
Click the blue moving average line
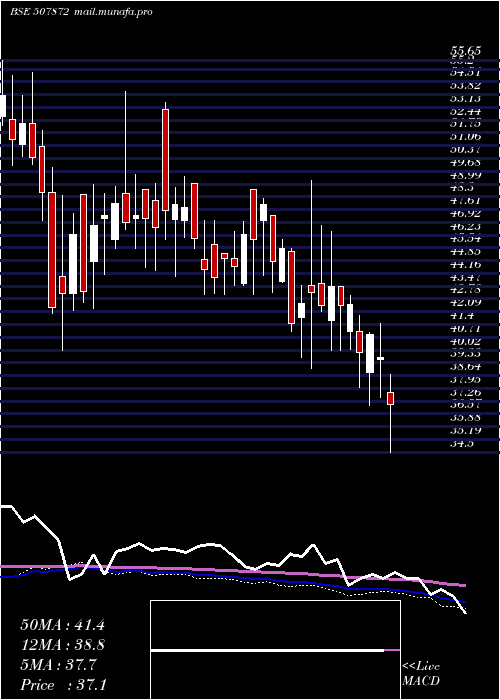(232, 577)
